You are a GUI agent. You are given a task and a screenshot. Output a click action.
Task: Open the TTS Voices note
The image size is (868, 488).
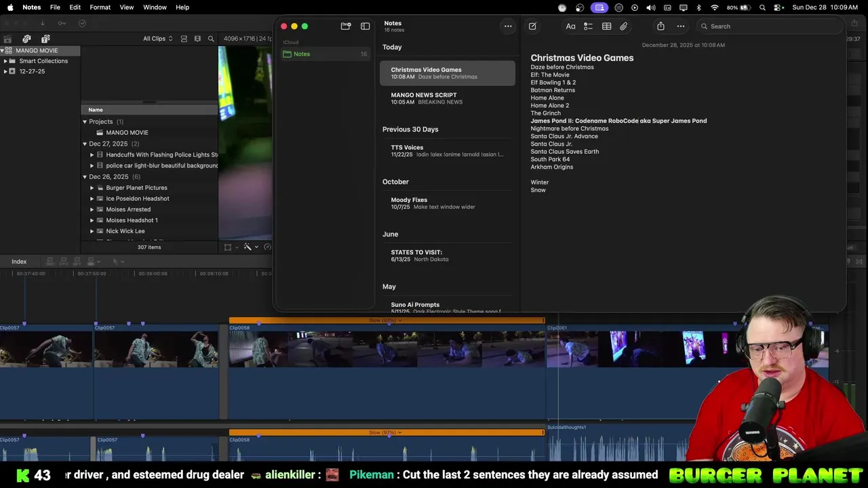(448, 150)
